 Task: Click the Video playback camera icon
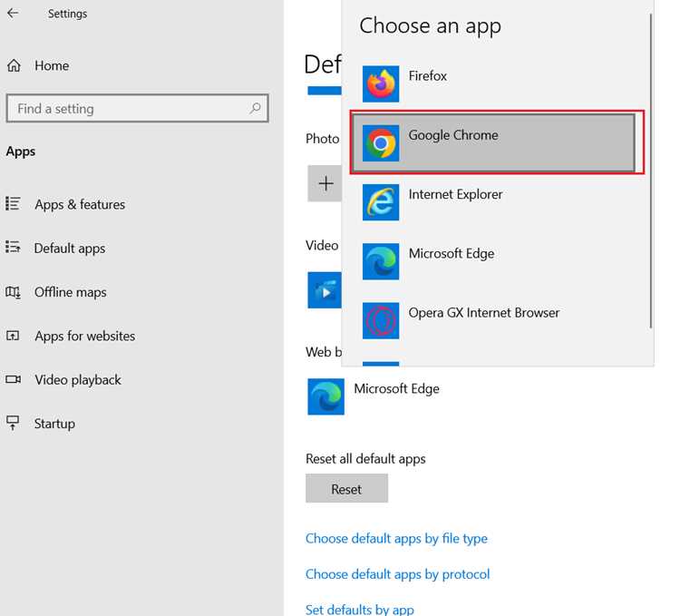(13, 379)
